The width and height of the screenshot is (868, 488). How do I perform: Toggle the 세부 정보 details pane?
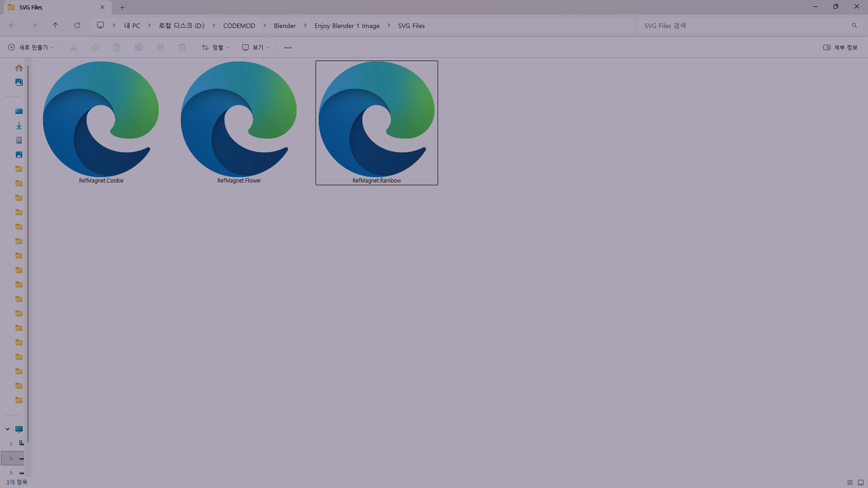point(840,47)
